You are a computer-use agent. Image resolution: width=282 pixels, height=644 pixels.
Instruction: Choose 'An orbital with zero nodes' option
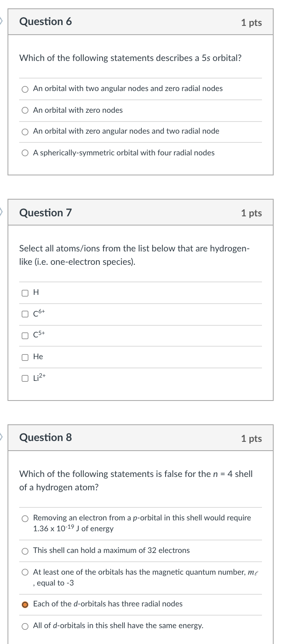pos(25,111)
